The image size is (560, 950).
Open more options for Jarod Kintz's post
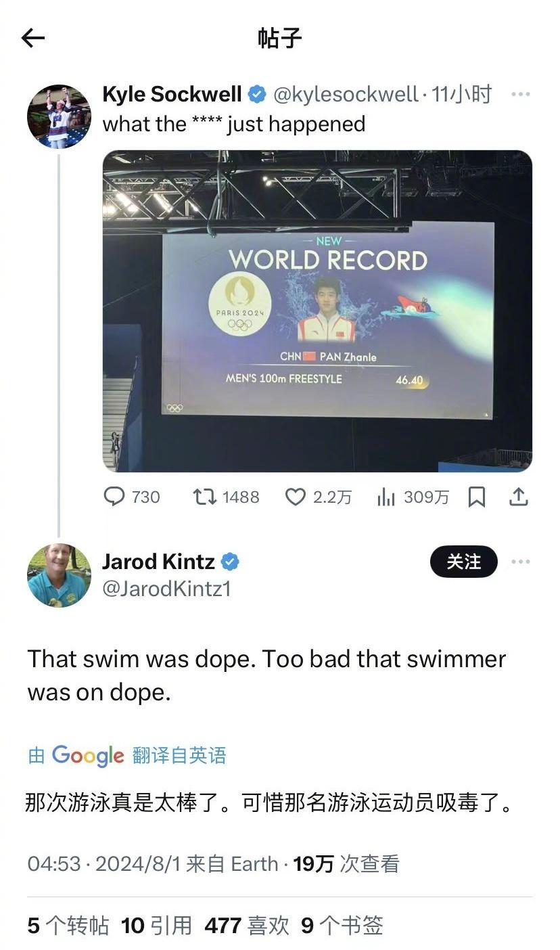coord(520,562)
